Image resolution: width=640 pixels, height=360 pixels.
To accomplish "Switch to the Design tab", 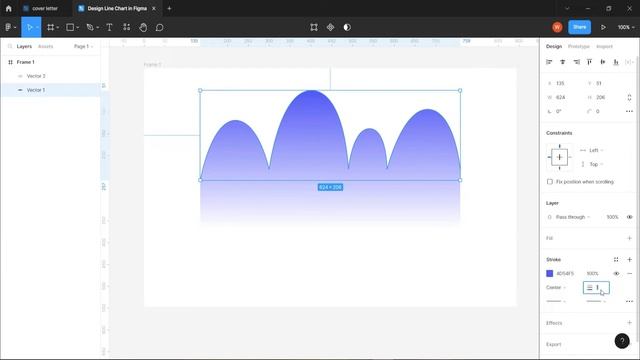I will [554, 47].
